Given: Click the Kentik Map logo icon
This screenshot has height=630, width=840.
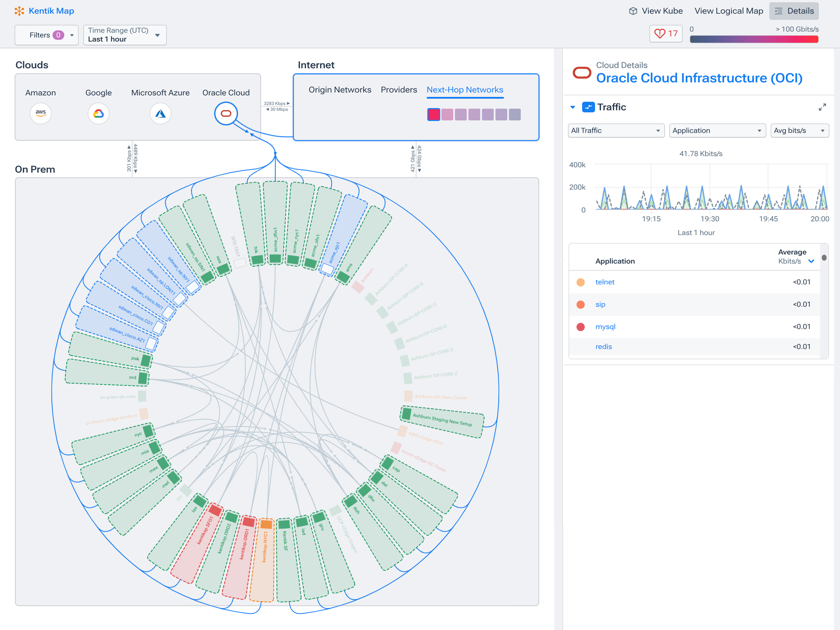Looking at the screenshot, I should 19,11.
